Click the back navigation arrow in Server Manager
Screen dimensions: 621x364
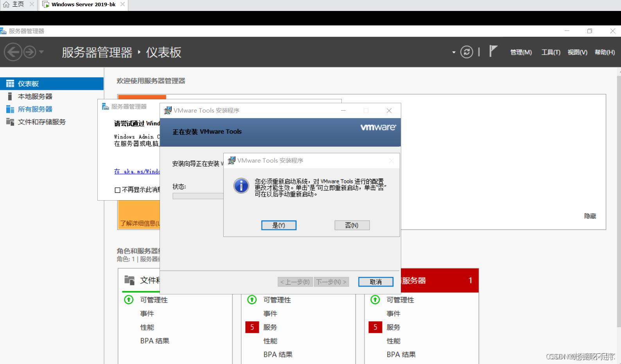(x=13, y=52)
